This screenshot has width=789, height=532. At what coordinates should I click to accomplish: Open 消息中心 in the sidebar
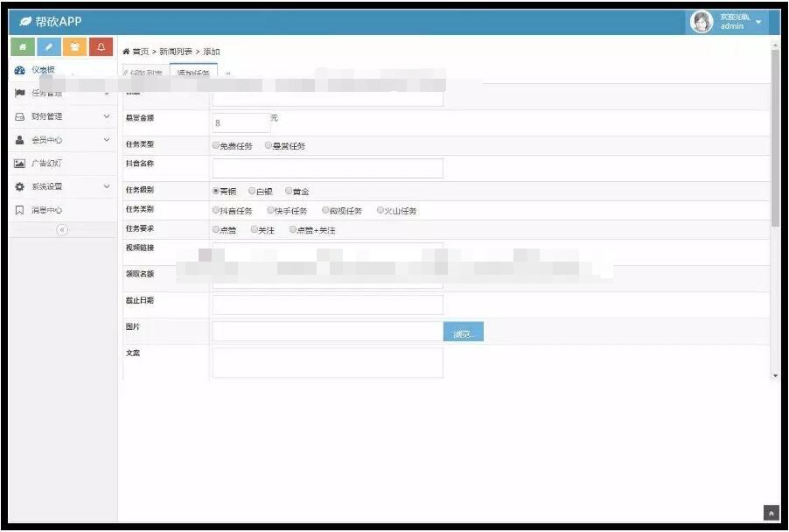coord(45,210)
